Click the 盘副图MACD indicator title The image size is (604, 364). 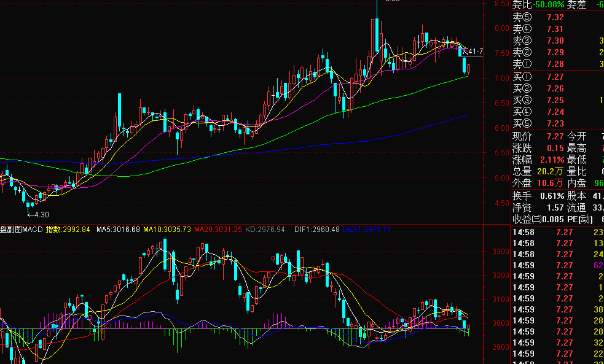tap(22, 230)
